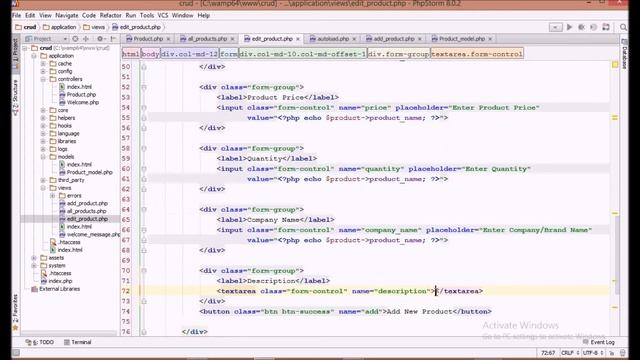Expand the config folder

[43, 71]
